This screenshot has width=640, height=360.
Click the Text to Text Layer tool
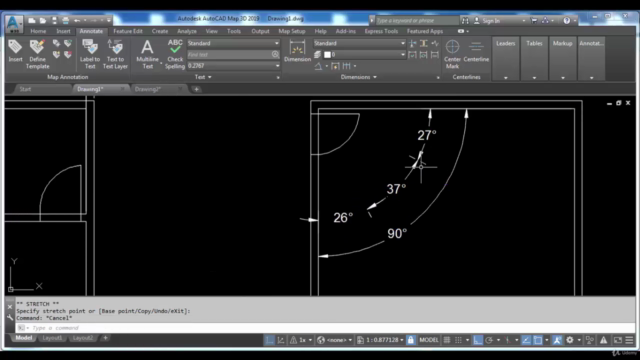[115, 54]
